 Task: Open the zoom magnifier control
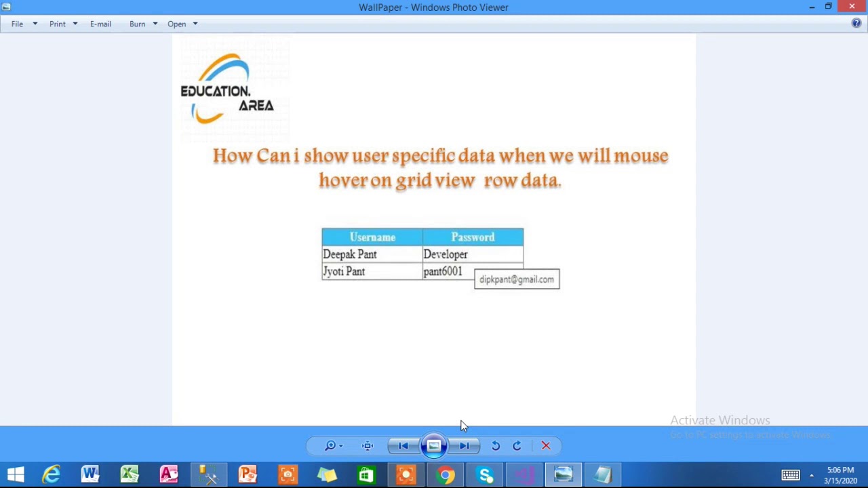pyautogui.click(x=332, y=445)
